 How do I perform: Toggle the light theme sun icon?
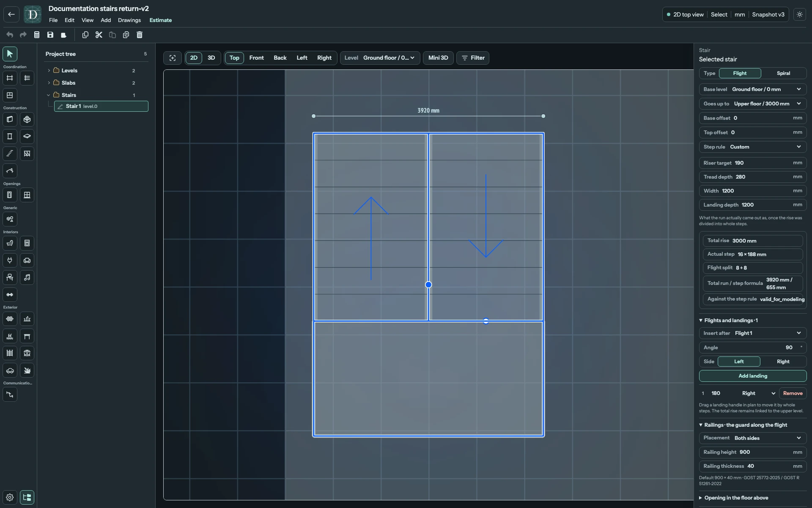[x=799, y=14]
